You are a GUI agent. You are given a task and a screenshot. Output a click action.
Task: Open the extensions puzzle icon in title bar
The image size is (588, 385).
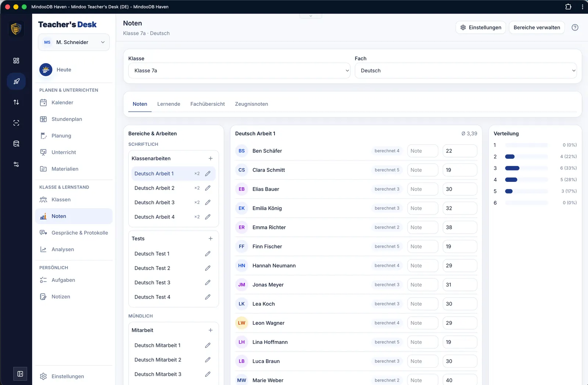pyautogui.click(x=568, y=7)
